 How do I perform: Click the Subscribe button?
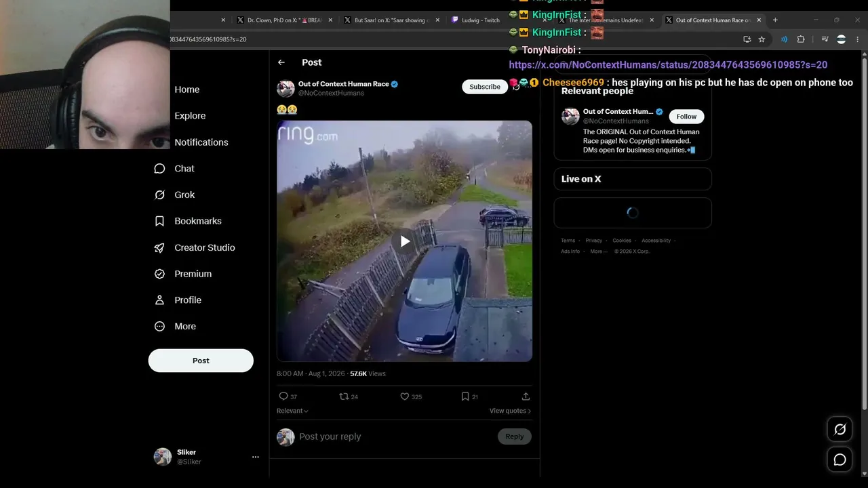pyautogui.click(x=485, y=87)
